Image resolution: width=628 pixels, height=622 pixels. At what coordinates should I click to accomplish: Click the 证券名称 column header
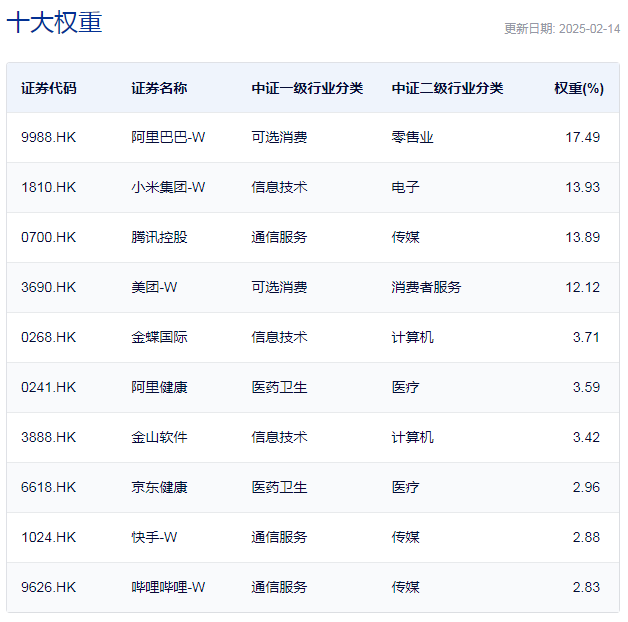(159, 88)
